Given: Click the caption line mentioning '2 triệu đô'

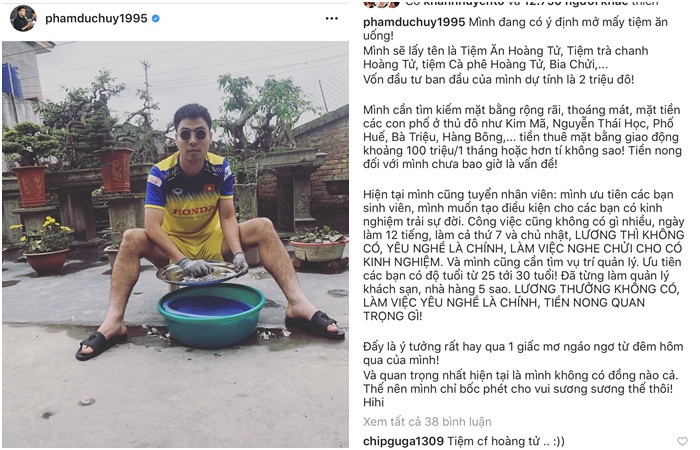Looking at the screenshot, I should (x=498, y=79).
